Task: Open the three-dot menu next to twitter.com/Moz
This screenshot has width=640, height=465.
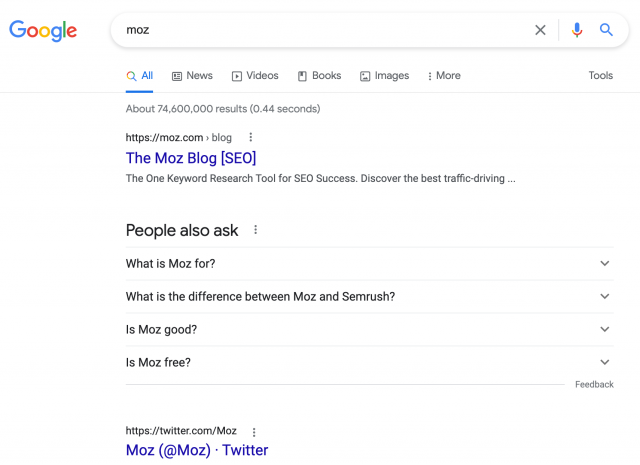Action: pos(254,432)
